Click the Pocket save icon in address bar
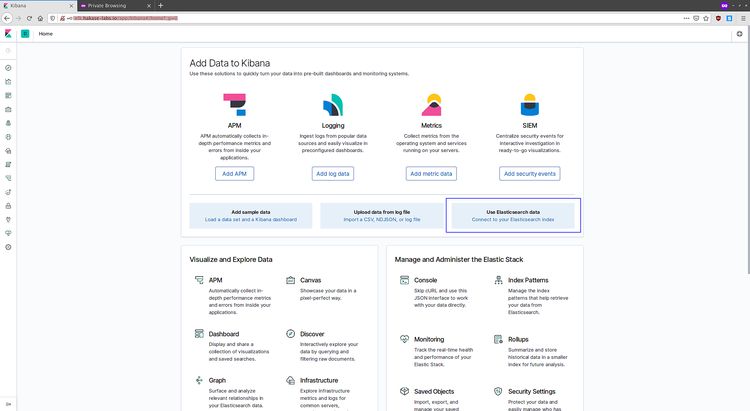The image size is (750, 411). pyautogui.click(x=696, y=18)
